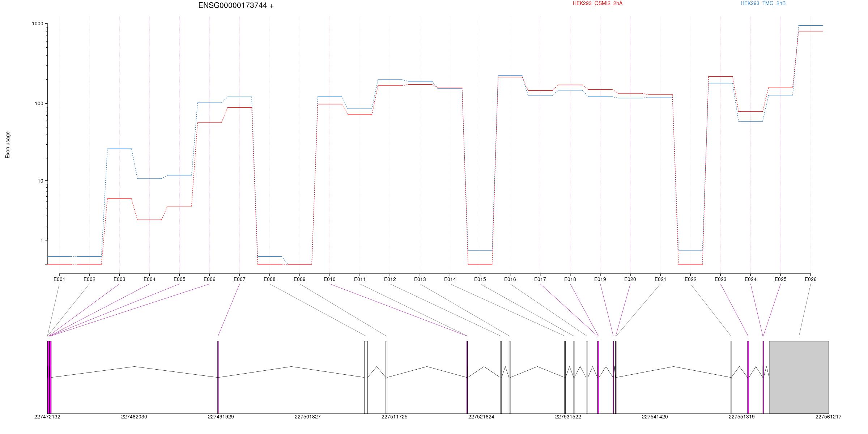Click exon label E006
868x434 pixels.
pos(209,279)
